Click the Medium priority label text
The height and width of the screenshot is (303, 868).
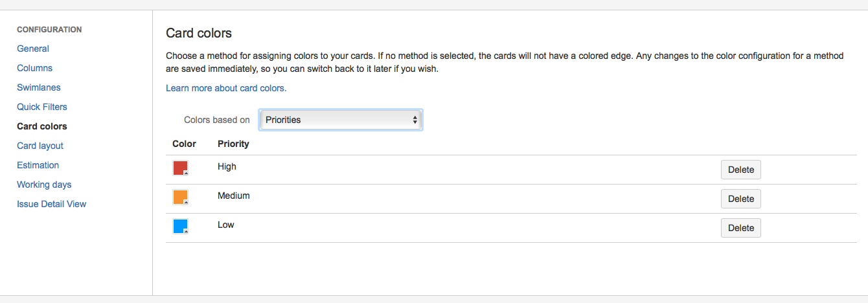click(234, 196)
